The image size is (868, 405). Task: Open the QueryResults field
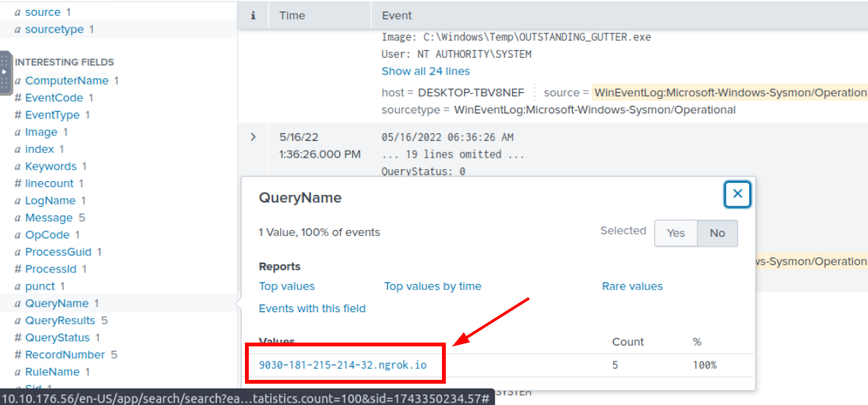pyautogui.click(x=61, y=320)
